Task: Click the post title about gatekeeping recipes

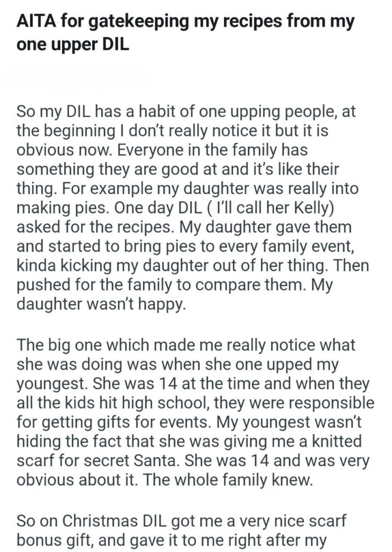Action: click(186, 33)
